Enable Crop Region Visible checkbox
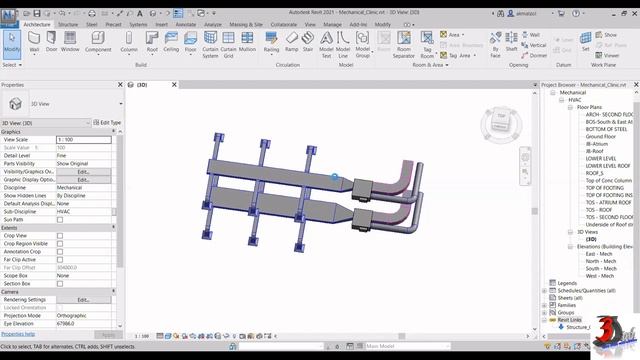Viewport: 640px width, 360px height. tap(60, 244)
